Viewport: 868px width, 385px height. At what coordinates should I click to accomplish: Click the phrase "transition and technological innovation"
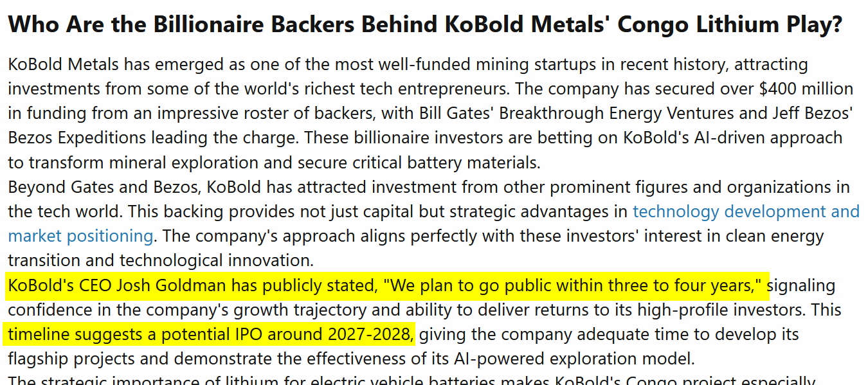coord(161,260)
